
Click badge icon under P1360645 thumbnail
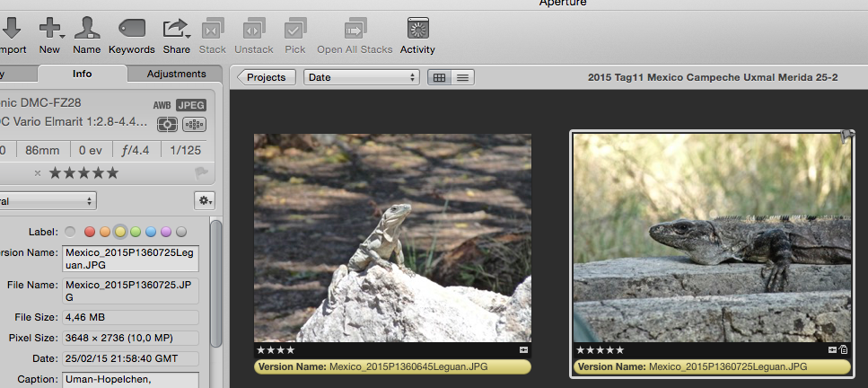tap(523, 349)
